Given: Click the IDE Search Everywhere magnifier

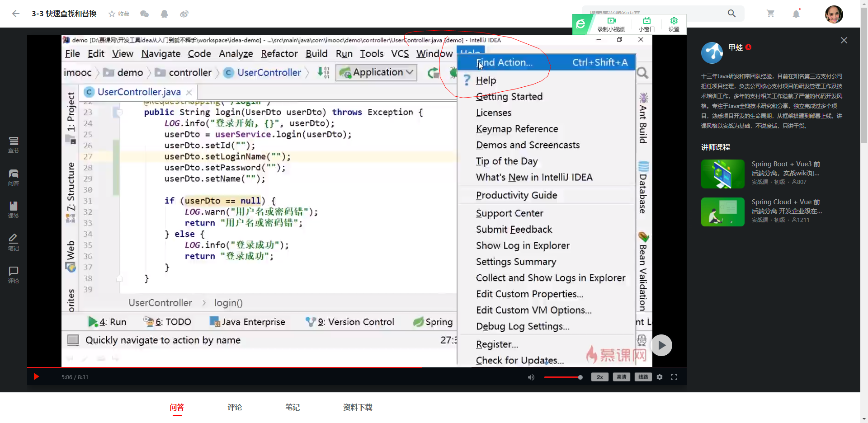Looking at the screenshot, I should [x=642, y=73].
